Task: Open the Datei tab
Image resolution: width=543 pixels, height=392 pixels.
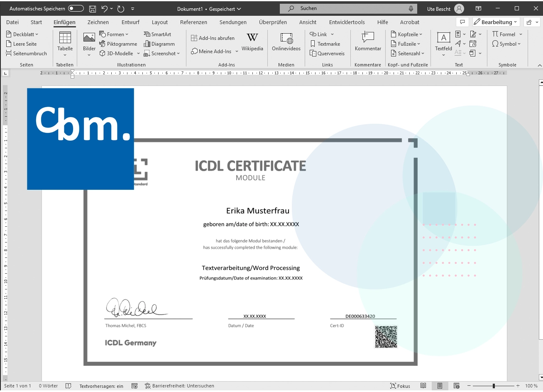Action: pos(12,22)
